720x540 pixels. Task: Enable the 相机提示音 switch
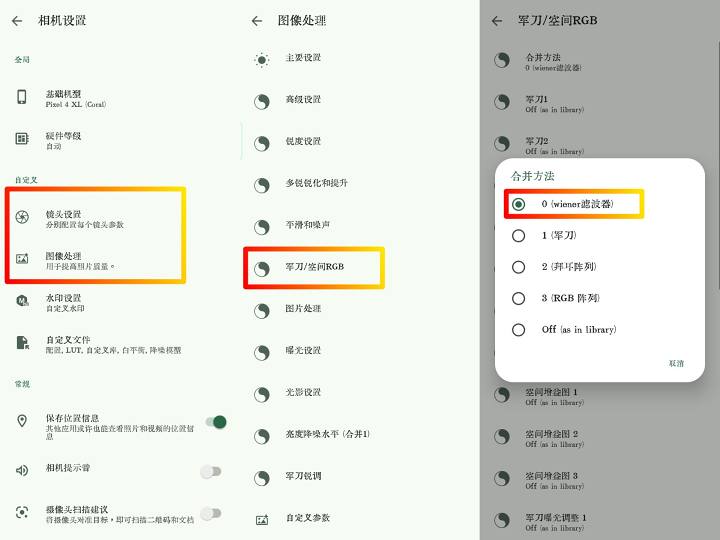[x=210, y=470]
